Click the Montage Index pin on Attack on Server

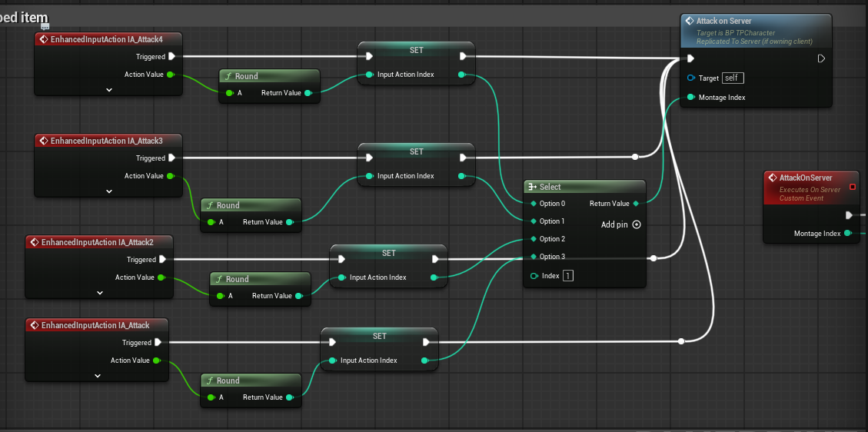click(691, 98)
